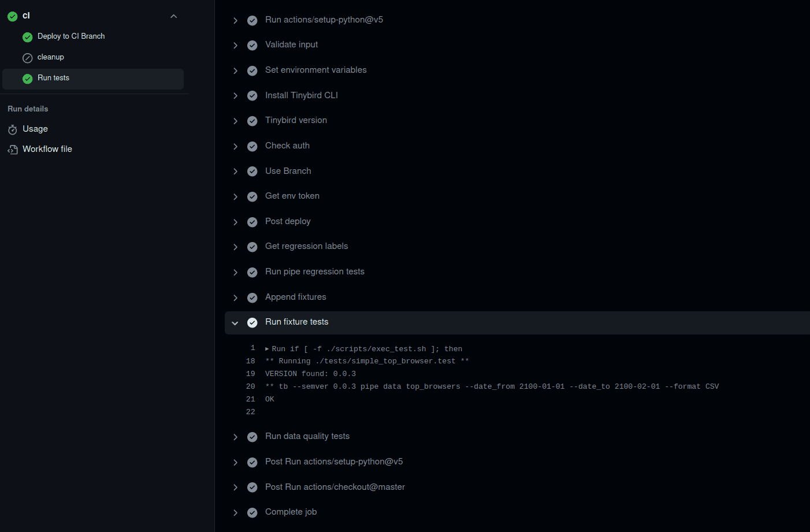Open the Run data quality tests step

click(307, 436)
